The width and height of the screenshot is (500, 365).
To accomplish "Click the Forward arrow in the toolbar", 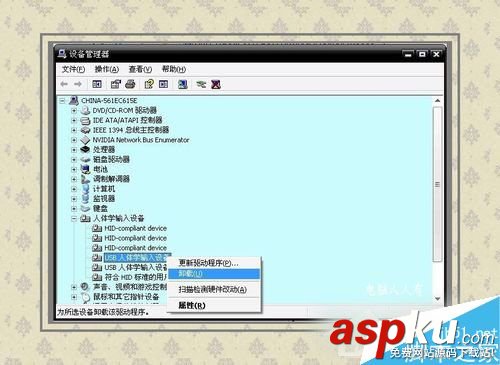I will pyautogui.click(x=78, y=84).
